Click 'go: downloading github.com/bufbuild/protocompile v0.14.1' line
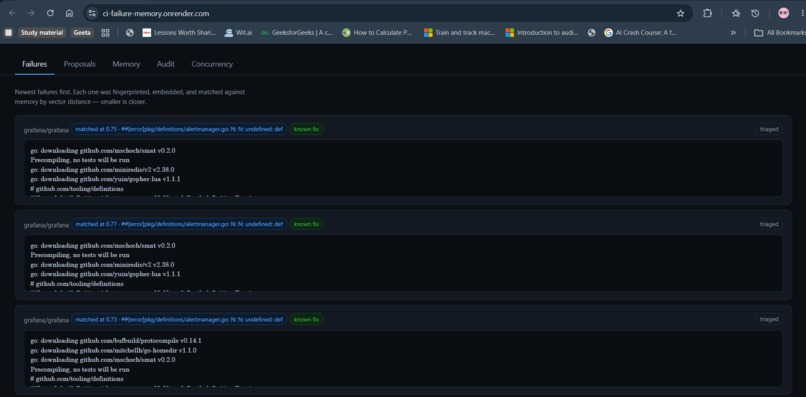Image resolution: width=806 pixels, height=397 pixels. pos(116,341)
